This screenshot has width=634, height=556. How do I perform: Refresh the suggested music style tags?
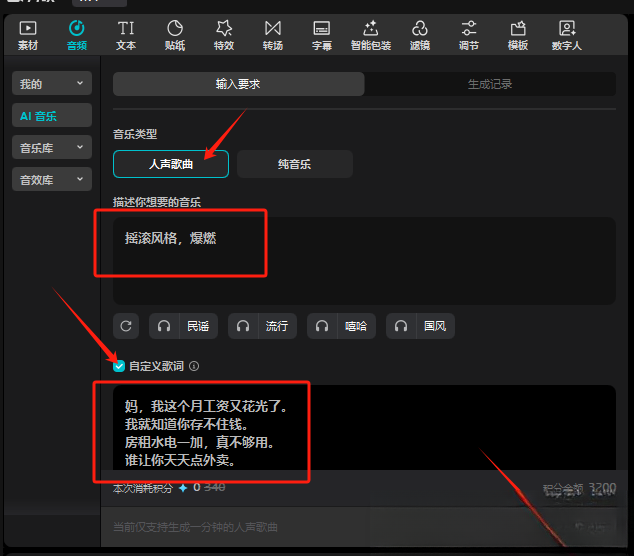point(126,326)
